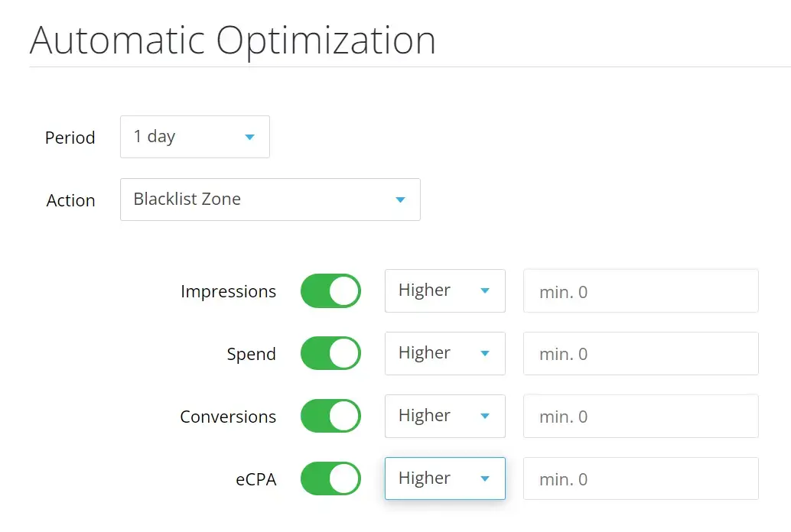Image resolution: width=791 pixels, height=532 pixels.
Task: Focus the Spend minimum value field
Action: click(x=640, y=354)
